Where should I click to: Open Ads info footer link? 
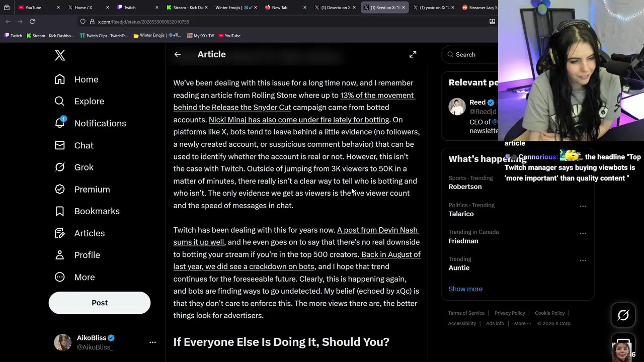[x=495, y=324]
